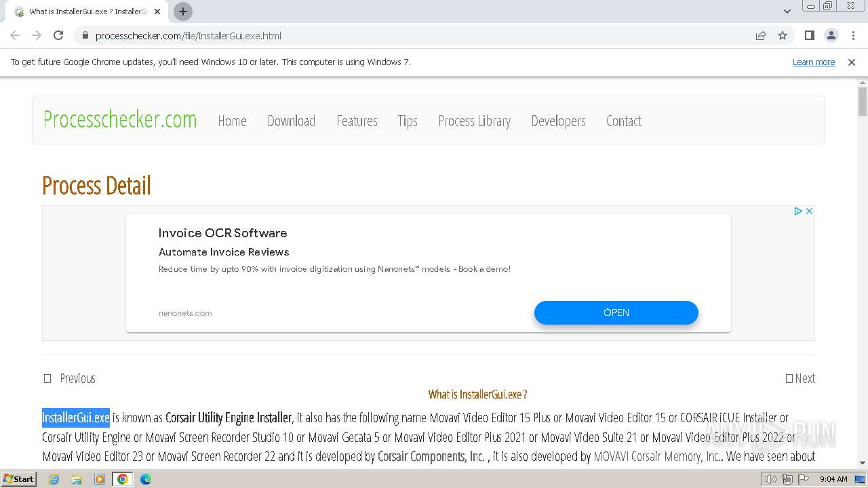Click the blue OPEN ad button
This screenshot has width=868, height=488.
click(616, 312)
